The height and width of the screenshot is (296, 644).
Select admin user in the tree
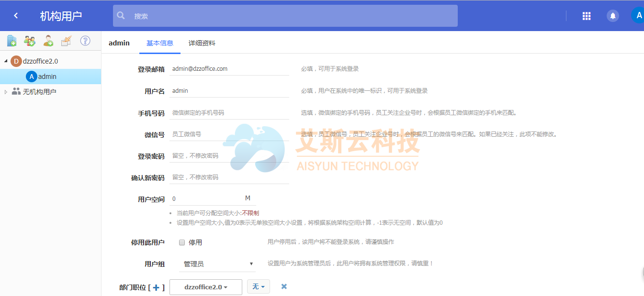tap(47, 77)
